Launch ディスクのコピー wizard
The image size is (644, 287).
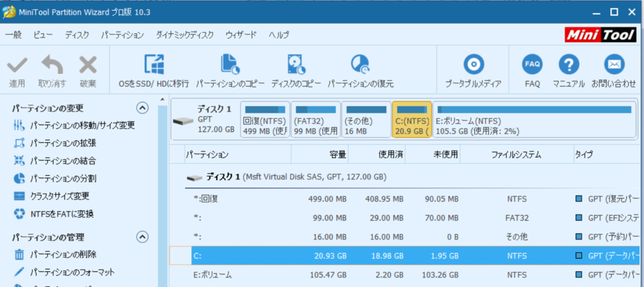(296, 72)
